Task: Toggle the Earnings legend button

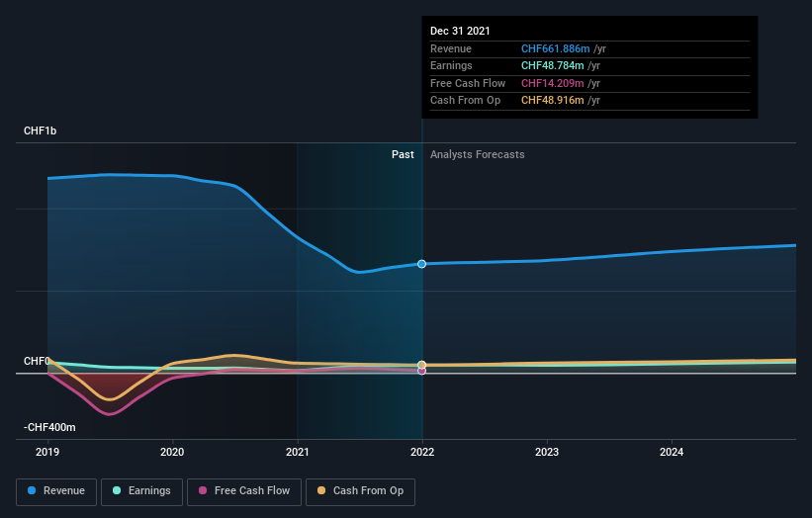Action: click(x=141, y=491)
